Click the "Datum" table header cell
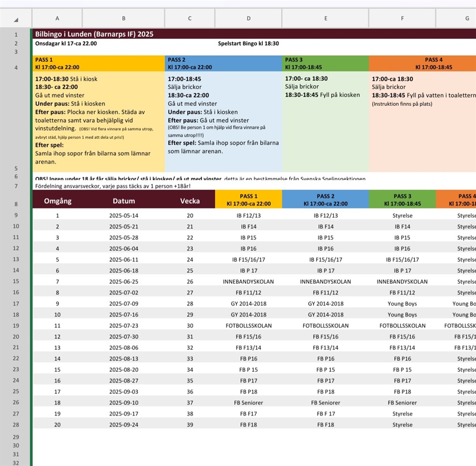The width and height of the screenshot is (476, 466). [x=124, y=200]
